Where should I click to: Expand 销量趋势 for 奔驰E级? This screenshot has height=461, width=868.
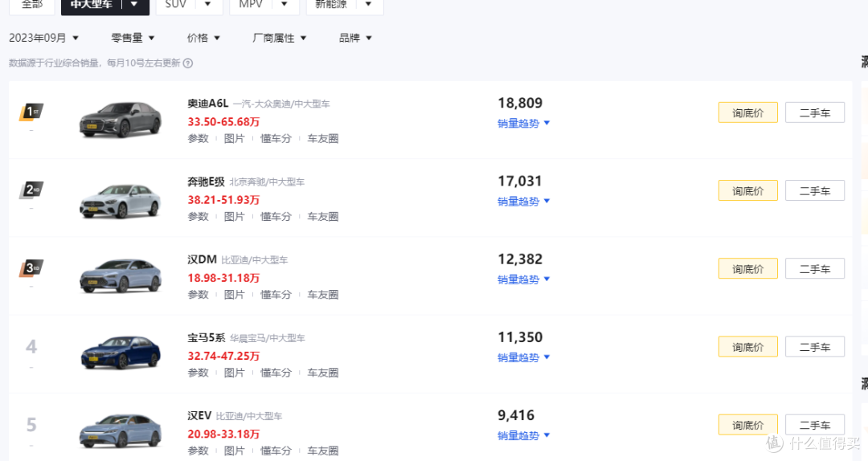pos(524,202)
